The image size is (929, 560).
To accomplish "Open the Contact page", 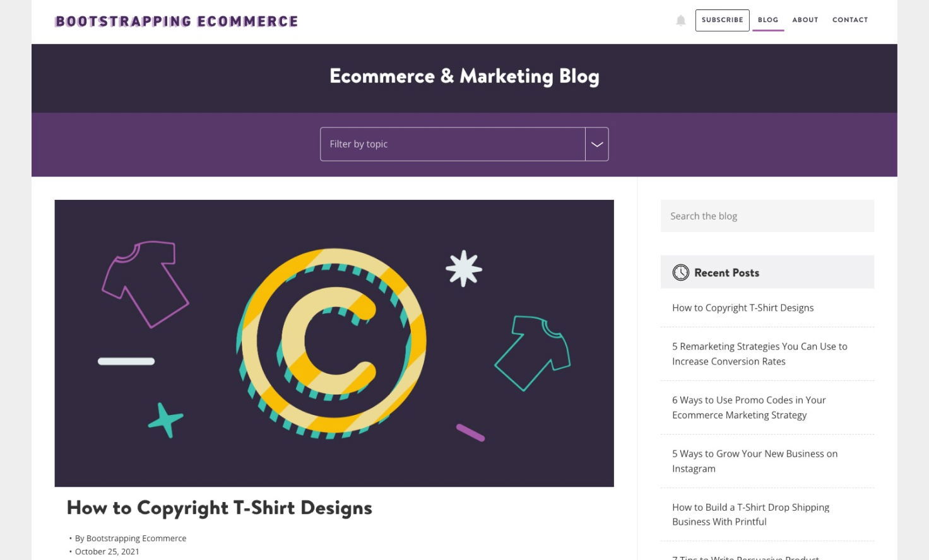I will (850, 20).
